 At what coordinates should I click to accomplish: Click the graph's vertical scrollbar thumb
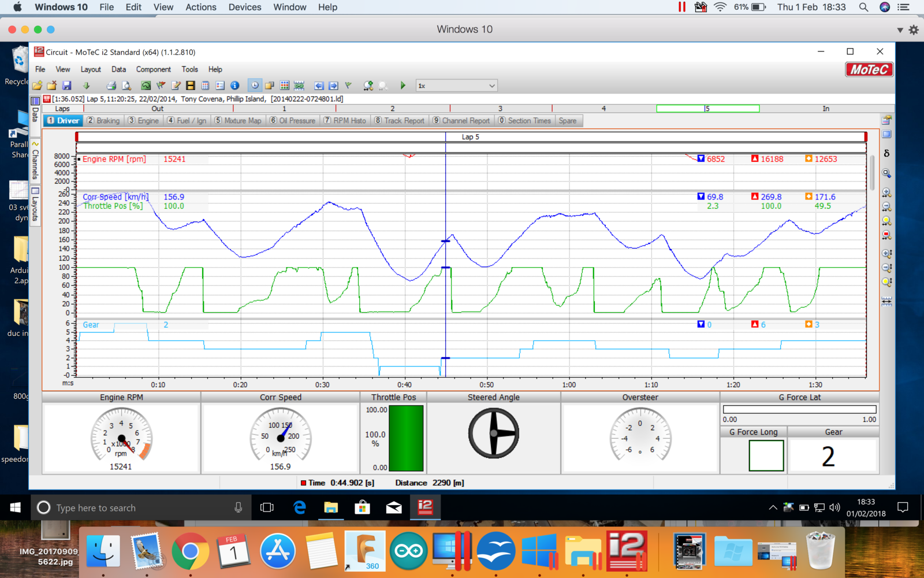[x=872, y=172]
